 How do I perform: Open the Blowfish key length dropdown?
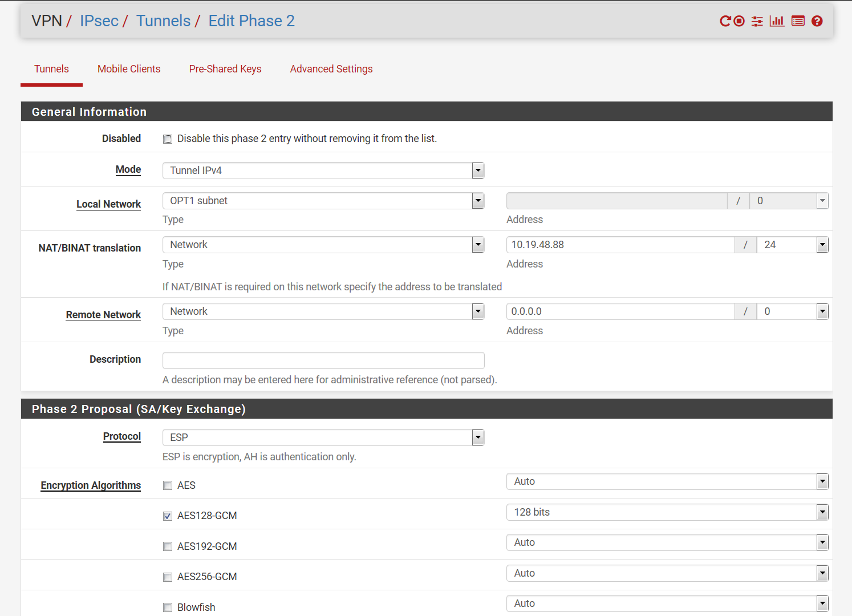click(667, 603)
